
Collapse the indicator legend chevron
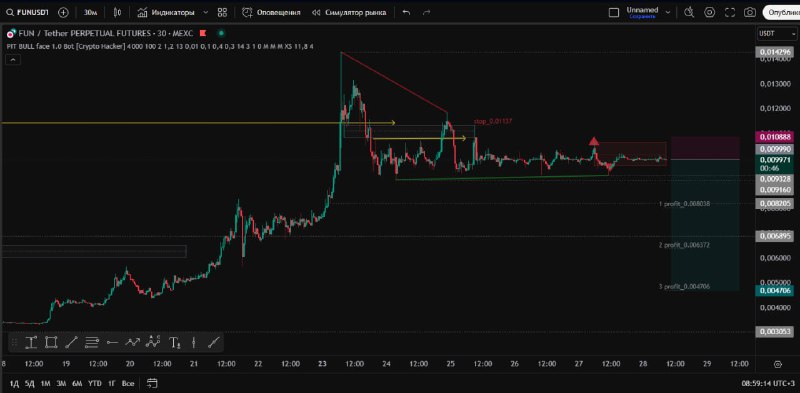[12, 60]
